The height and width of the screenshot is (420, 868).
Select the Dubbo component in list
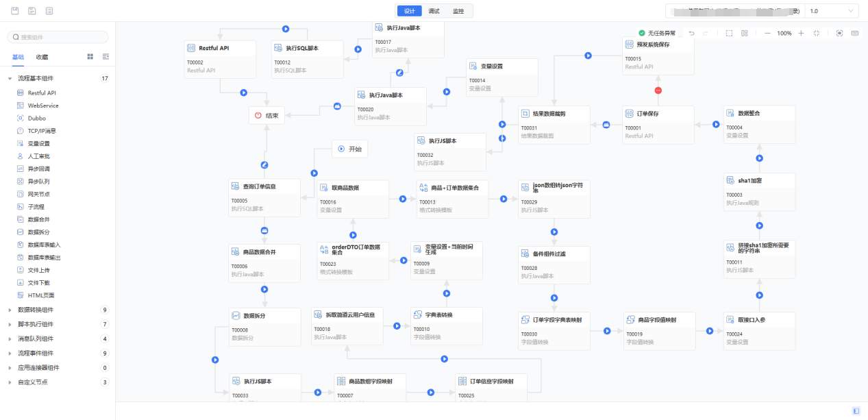[x=36, y=118]
